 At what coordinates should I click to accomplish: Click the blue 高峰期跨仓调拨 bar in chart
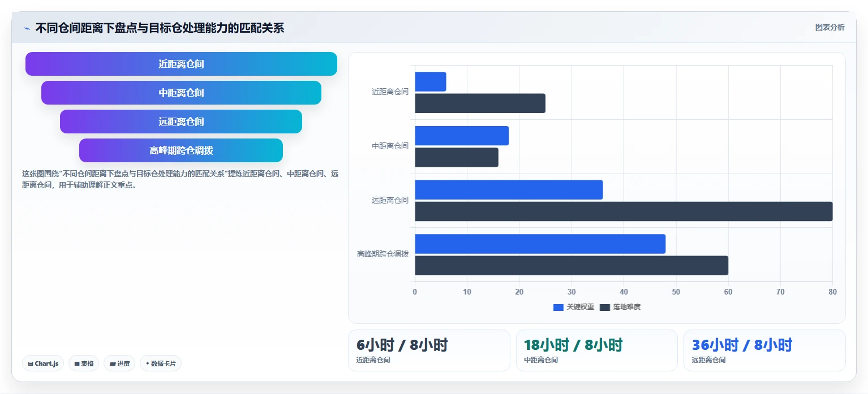pos(540,244)
